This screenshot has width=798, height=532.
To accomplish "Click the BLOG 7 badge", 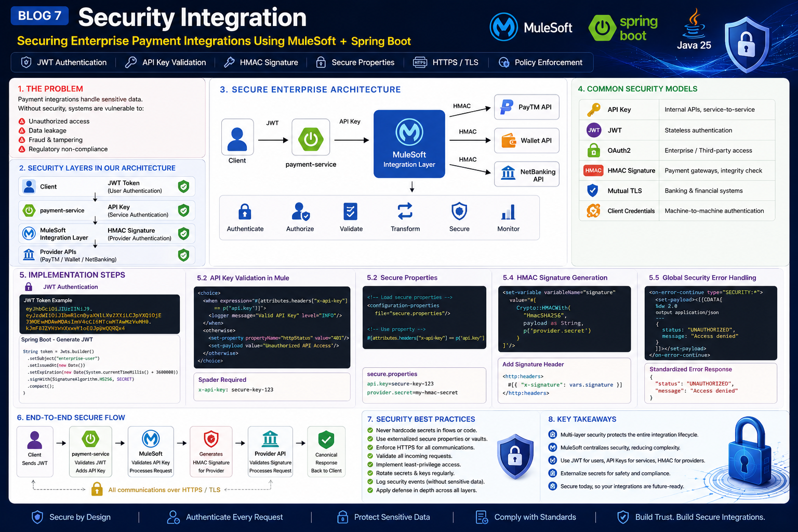I will (x=39, y=16).
